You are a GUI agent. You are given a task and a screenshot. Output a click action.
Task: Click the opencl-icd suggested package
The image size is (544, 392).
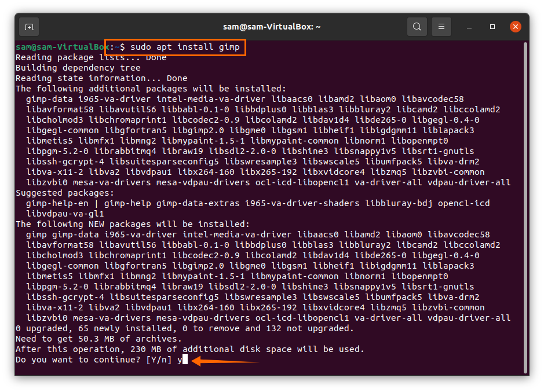click(463, 203)
